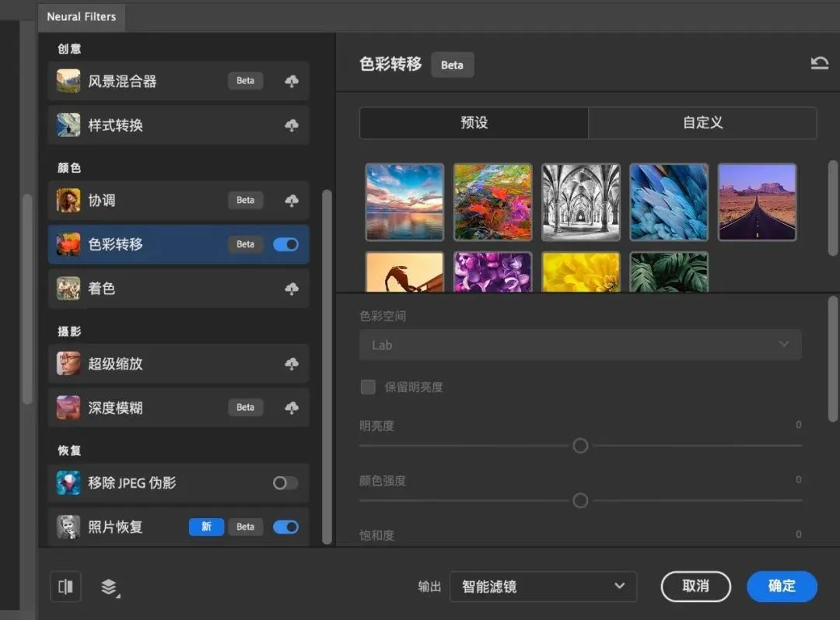The width and height of the screenshot is (840, 620).
Task: Select the desert road preset thumbnail
Action: pos(757,201)
